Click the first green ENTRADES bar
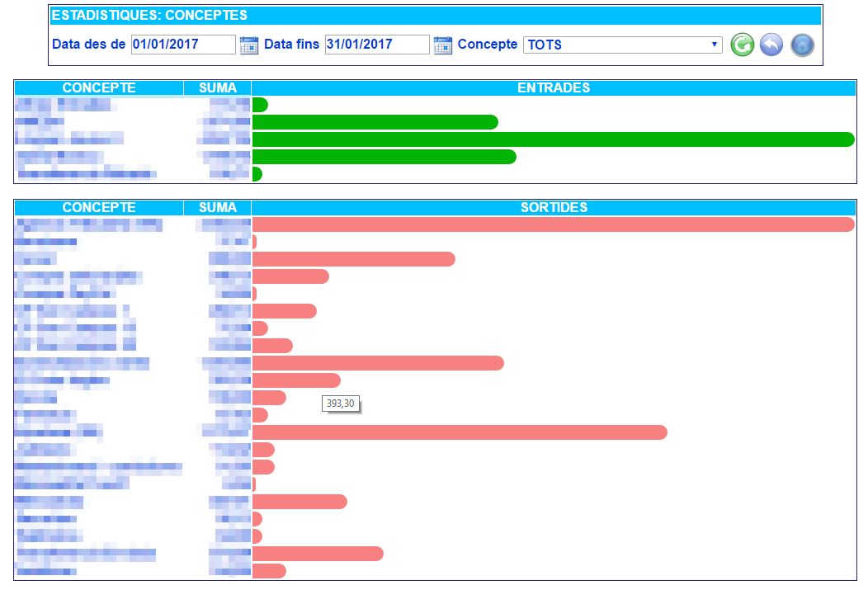The image size is (868, 590). (260, 105)
